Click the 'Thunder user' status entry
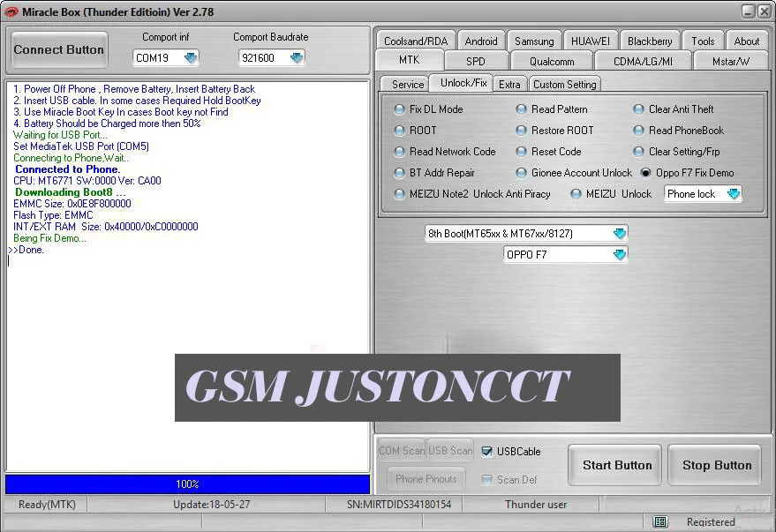 [536, 505]
